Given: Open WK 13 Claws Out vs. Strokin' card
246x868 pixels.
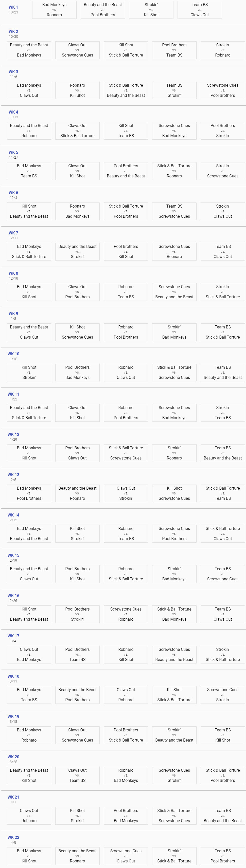Looking at the screenshot, I should tap(126, 493).
